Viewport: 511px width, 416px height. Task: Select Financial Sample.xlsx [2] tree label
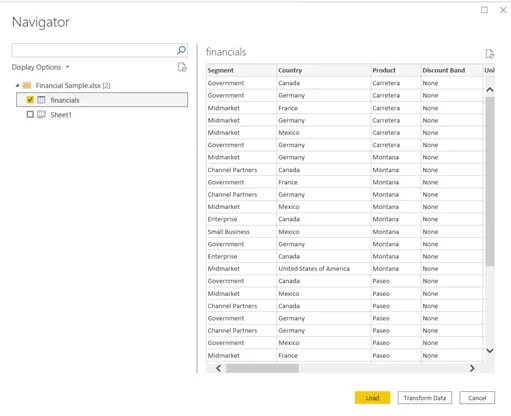(73, 86)
